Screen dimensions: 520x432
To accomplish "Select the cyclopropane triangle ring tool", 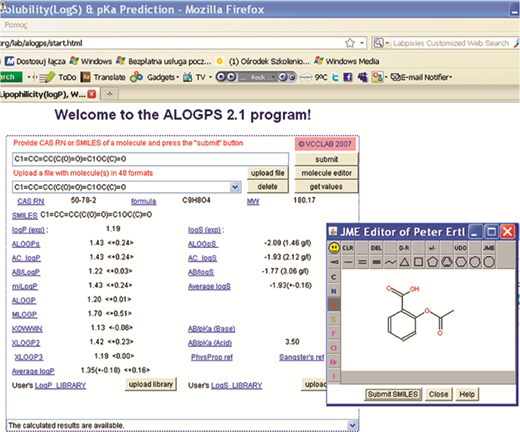I will tap(404, 262).
